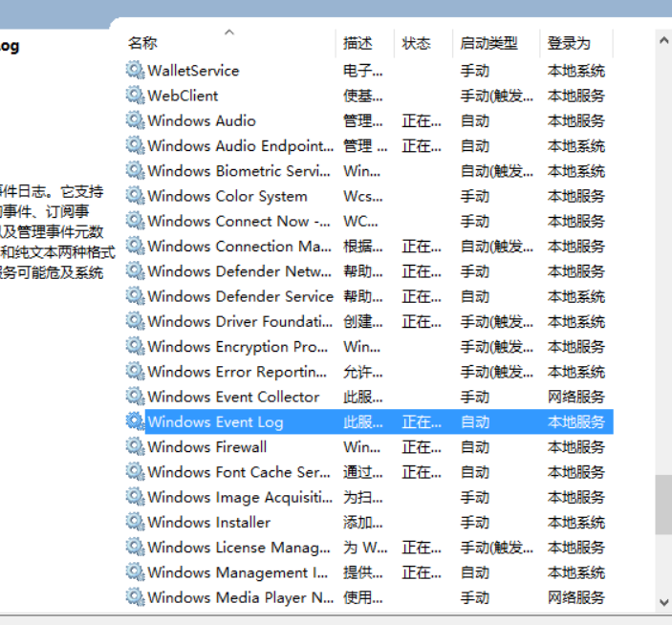Click 电子... description of WalletService row
Image resolution: width=672 pixels, height=625 pixels.
pyautogui.click(x=362, y=71)
